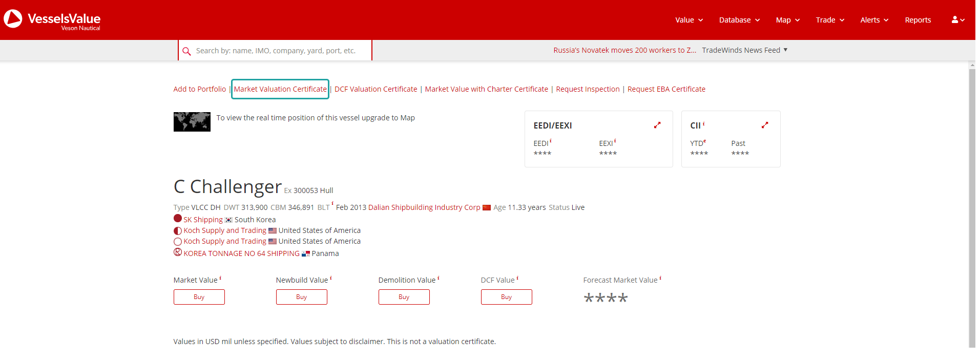Expand the EEDI/EEXI panel arrows icon
Viewport: 980px width, 362px height.
click(x=657, y=125)
